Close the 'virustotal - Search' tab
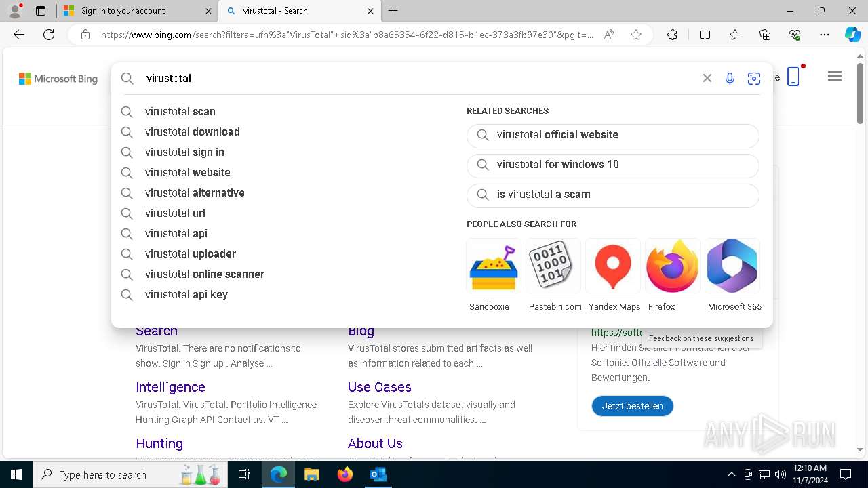Screen dimensions: 868x488 click(x=370, y=11)
